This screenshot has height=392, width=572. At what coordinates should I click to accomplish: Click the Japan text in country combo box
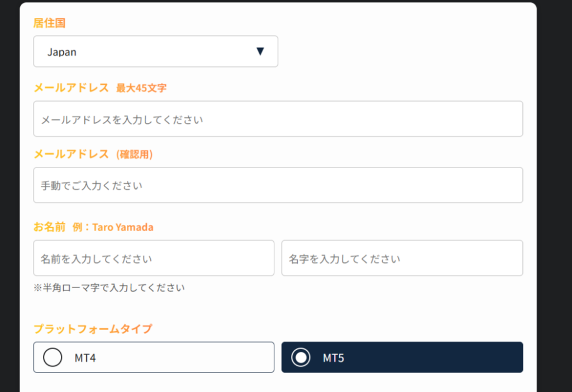(x=61, y=52)
